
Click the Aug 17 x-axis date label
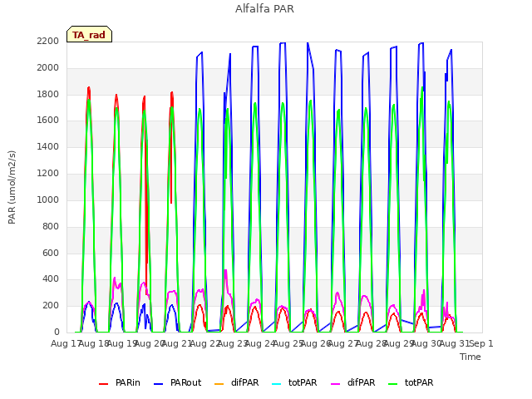[66, 343]
